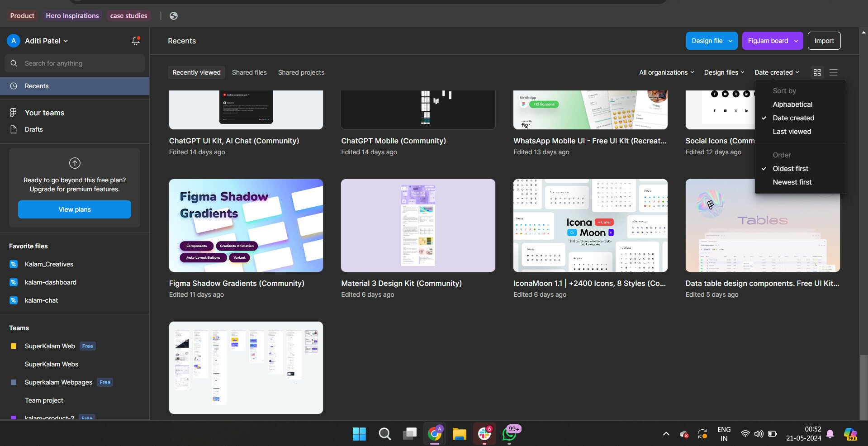Switch to grid view layout
This screenshot has height=446, width=868.
817,72
